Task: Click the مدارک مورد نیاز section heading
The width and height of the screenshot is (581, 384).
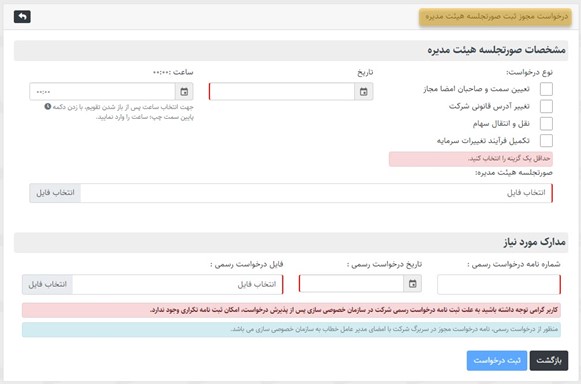Action: (534, 242)
